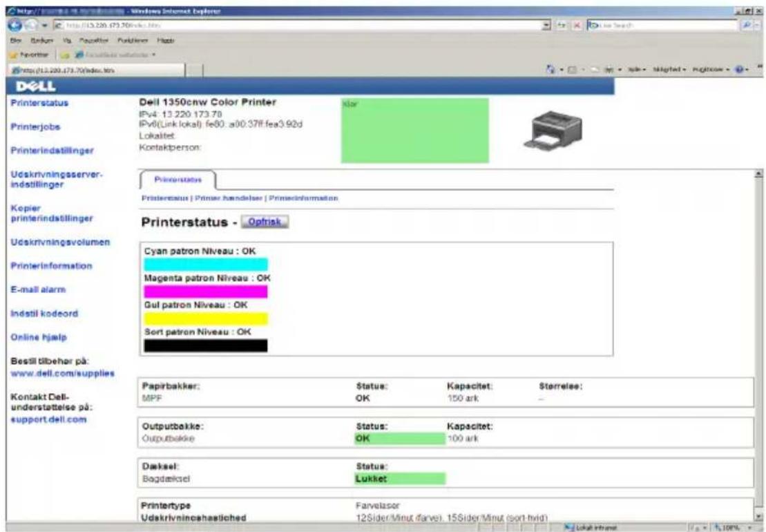Follow the support.dell.com link
The image size is (766, 532).
pos(48,419)
